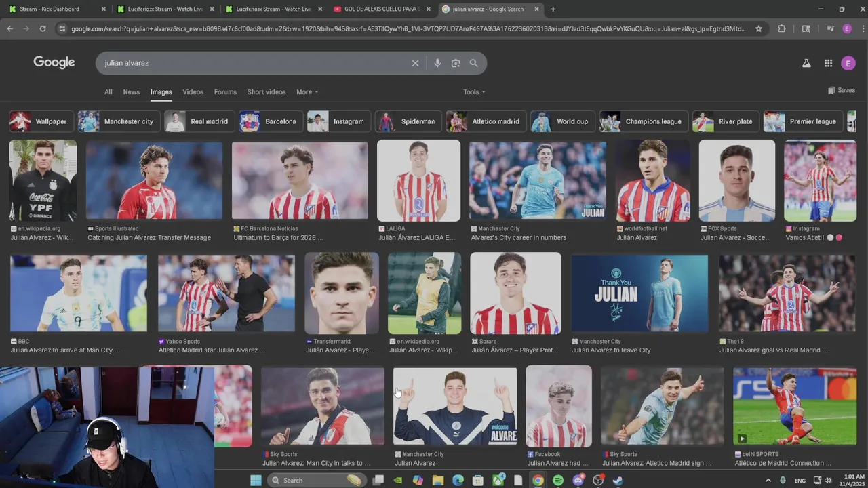The image size is (868, 488).
Task: Open FC Barcelona Noticias Ultimatum image
Action: pyautogui.click(x=300, y=180)
